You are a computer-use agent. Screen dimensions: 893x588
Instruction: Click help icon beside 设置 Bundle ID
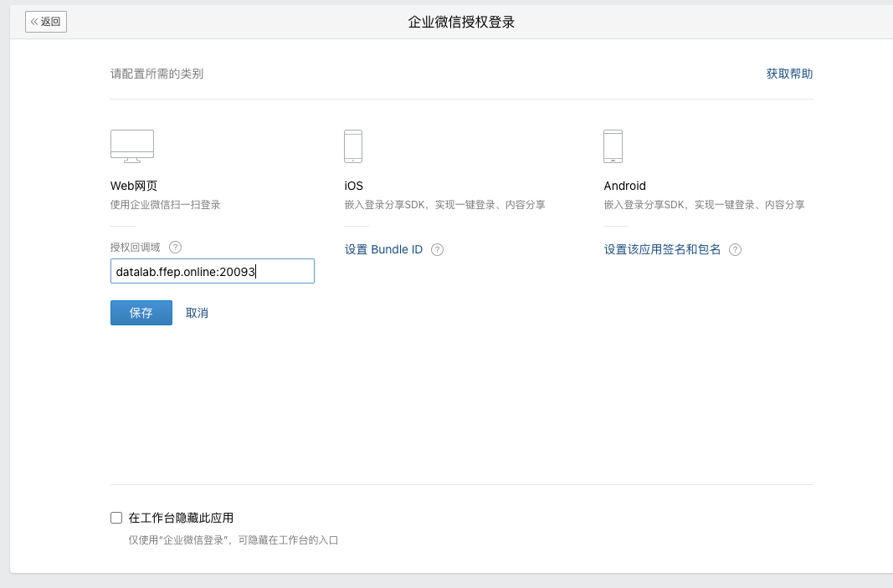[x=437, y=249]
